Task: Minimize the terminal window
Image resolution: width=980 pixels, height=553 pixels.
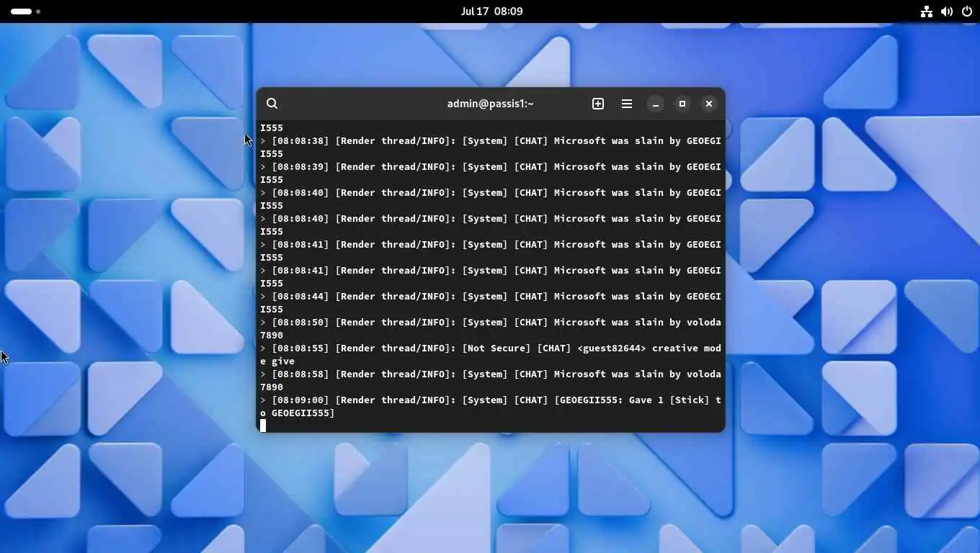Action: (x=656, y=104)
